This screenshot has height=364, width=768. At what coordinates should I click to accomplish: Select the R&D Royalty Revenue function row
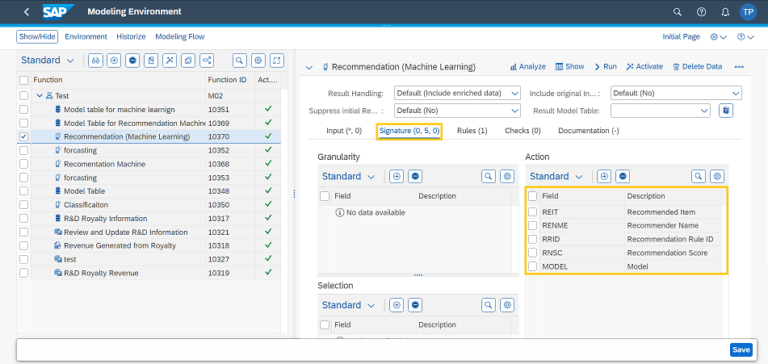[148, 273]
